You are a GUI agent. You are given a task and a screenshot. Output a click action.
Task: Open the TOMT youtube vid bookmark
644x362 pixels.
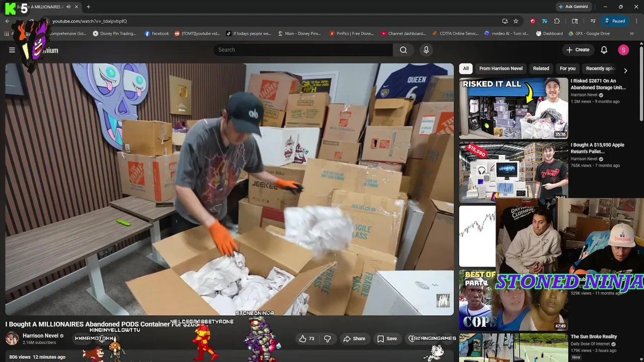coord(197,34)
